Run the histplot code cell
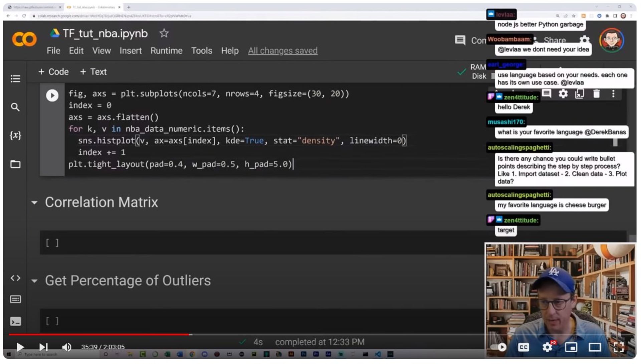This screenshot has height=364, width=641. click(x=52, y=95)
